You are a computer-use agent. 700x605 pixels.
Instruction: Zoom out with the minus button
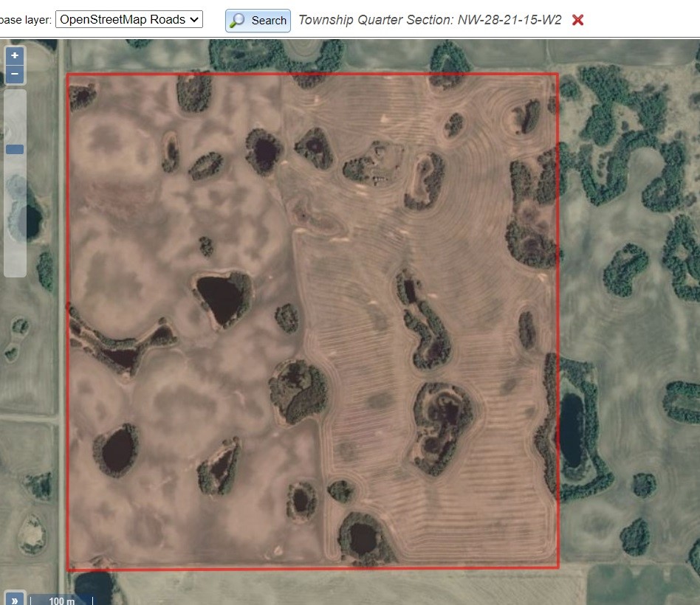click(15, 74)
